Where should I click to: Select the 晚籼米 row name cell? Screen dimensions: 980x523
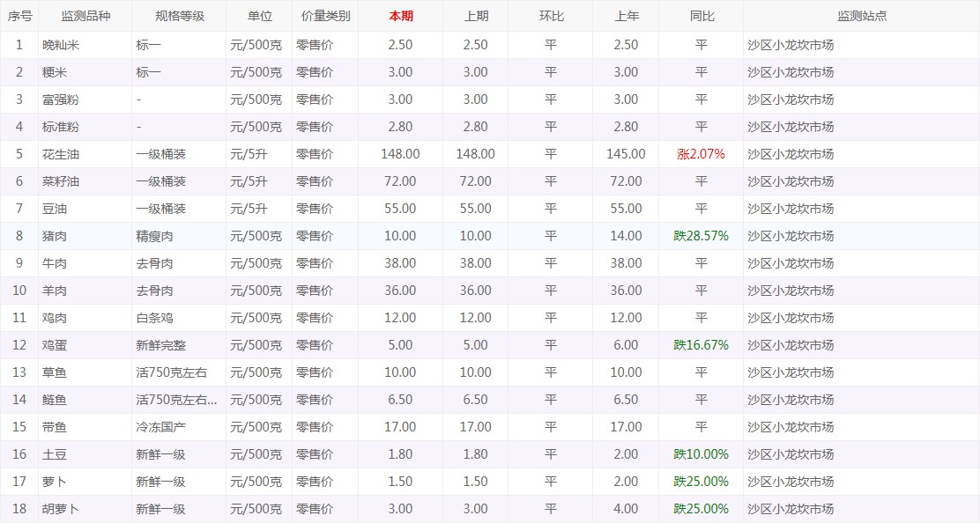pos(61,45)
